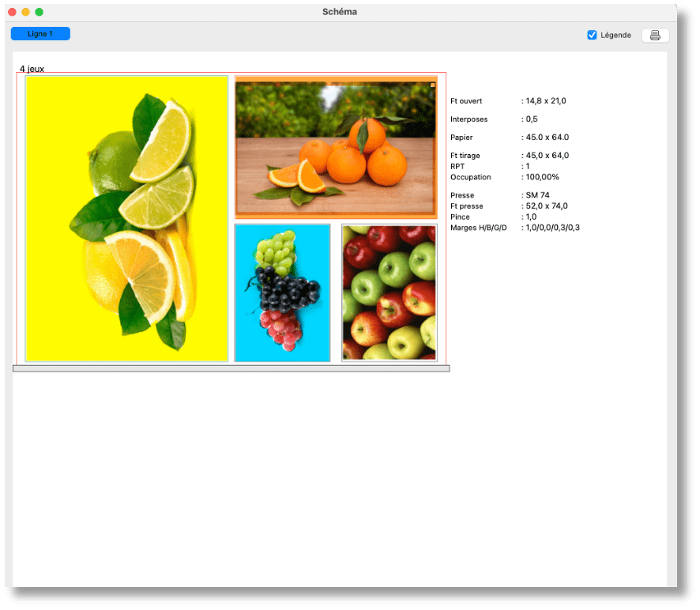Click the value ': 1,0/0,0/0,3/0,3'

click(x=550, y=228)
